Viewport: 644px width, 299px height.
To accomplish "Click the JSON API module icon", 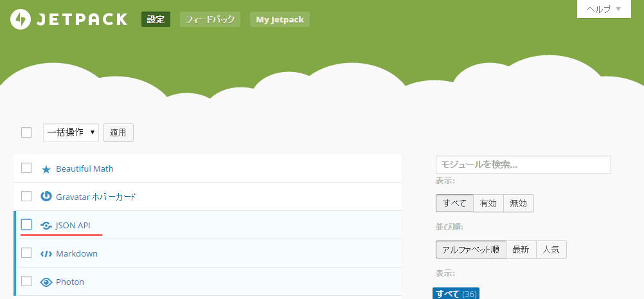I will coord(46,226).
